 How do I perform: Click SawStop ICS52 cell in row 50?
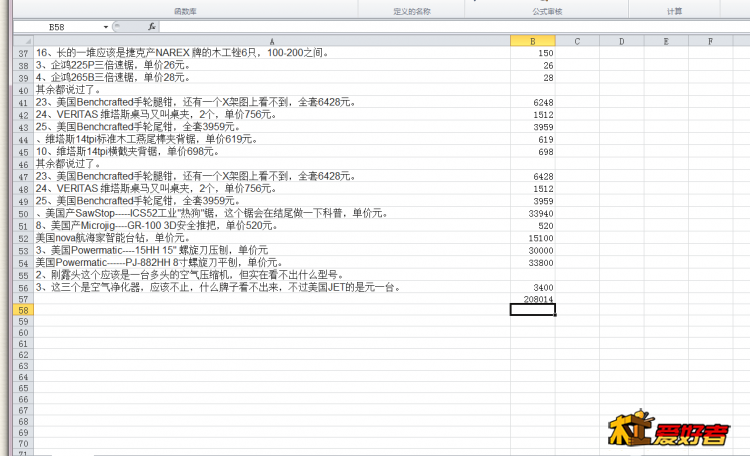(x=272, y=213)
